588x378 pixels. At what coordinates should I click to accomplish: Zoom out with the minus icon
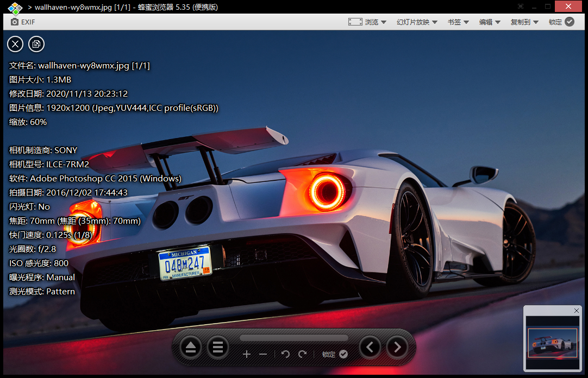(x=263, y=354)
